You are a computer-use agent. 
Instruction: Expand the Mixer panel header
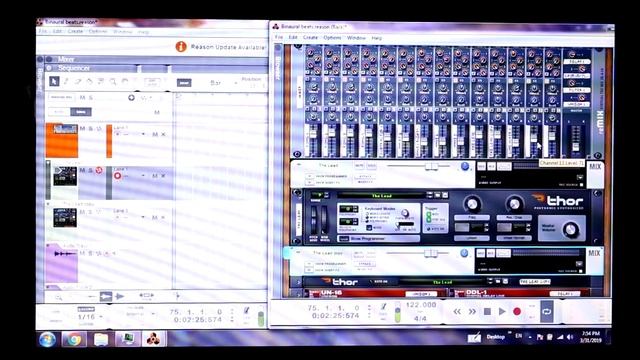pos(50,59)
